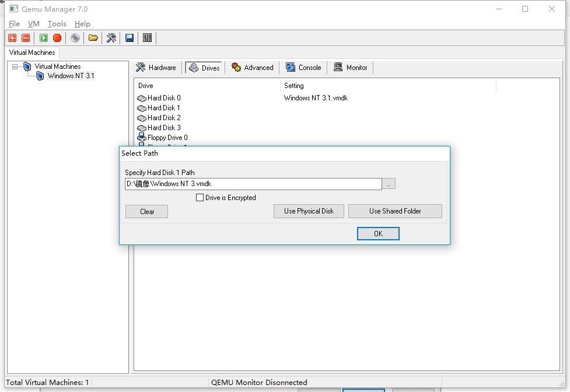Switch to the Console tab
The height and width of the screenshot is (392, 570).
(x=303, y=68)
